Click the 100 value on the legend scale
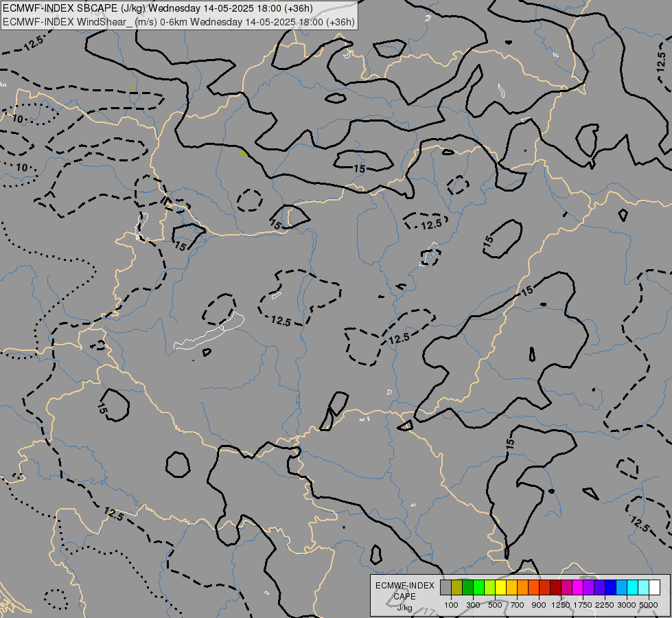The image size is (672, 618). (x=451, y=605)
